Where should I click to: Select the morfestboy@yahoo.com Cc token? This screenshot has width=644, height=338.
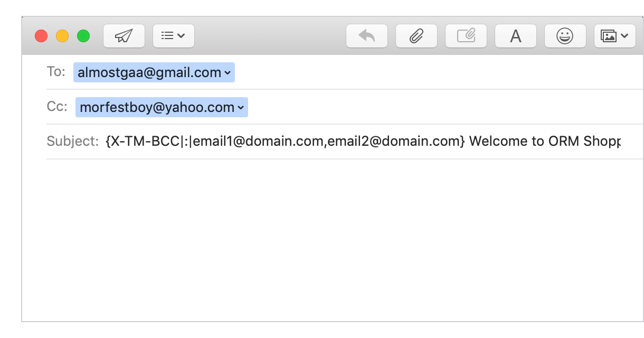pyautogui.click(x=156, y=108)
